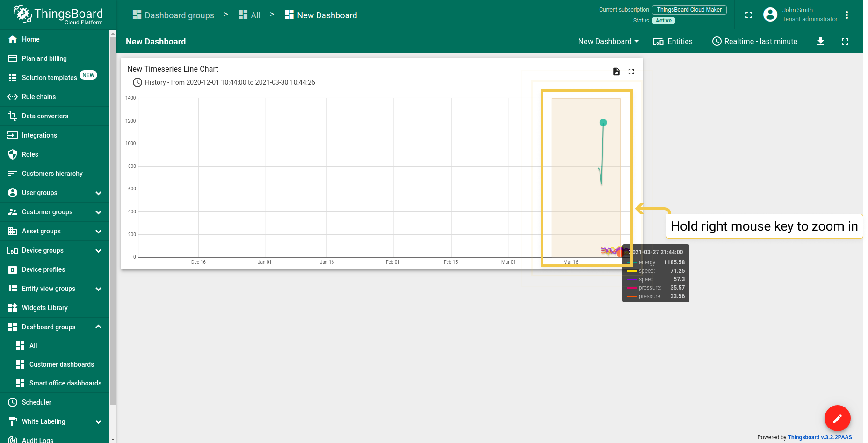The width and height of the screenshot is (868, 443).
Task: Open Home from the sidebar
Action: tap(55, 39)
